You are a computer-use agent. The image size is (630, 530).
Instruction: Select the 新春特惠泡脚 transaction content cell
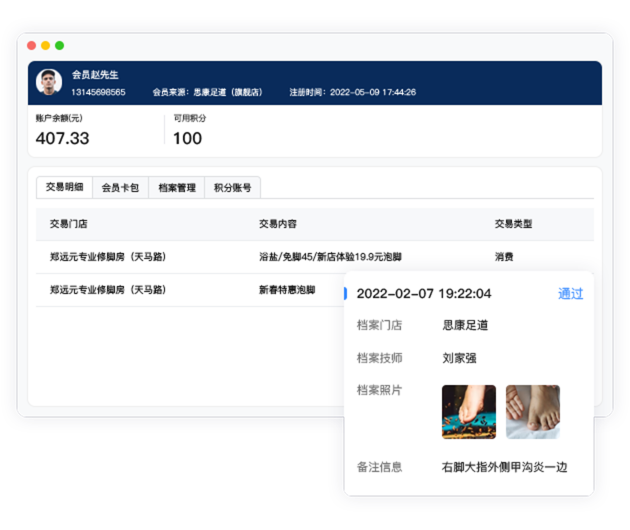[x=287, y=290]
